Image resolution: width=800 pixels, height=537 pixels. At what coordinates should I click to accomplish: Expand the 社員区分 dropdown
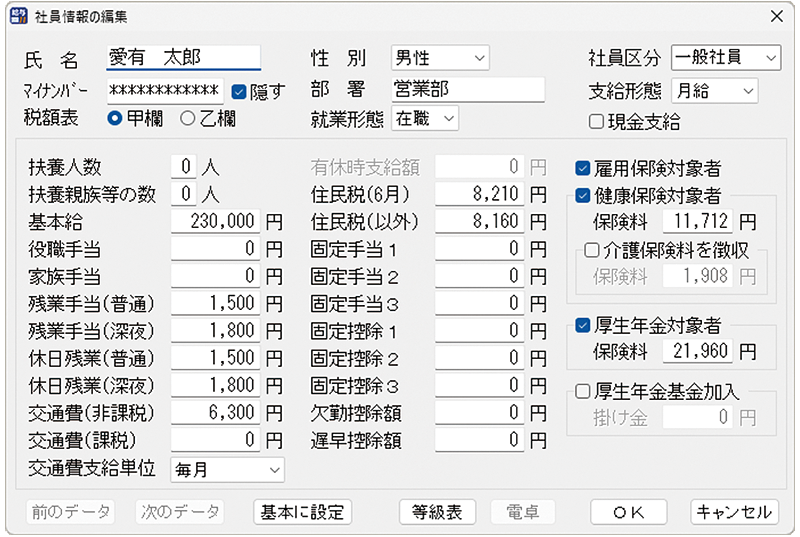tap(725, 58)
